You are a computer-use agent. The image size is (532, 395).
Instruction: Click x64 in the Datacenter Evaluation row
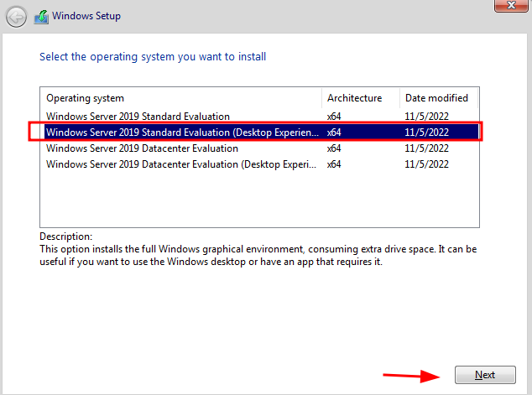(x=334, y=148)
